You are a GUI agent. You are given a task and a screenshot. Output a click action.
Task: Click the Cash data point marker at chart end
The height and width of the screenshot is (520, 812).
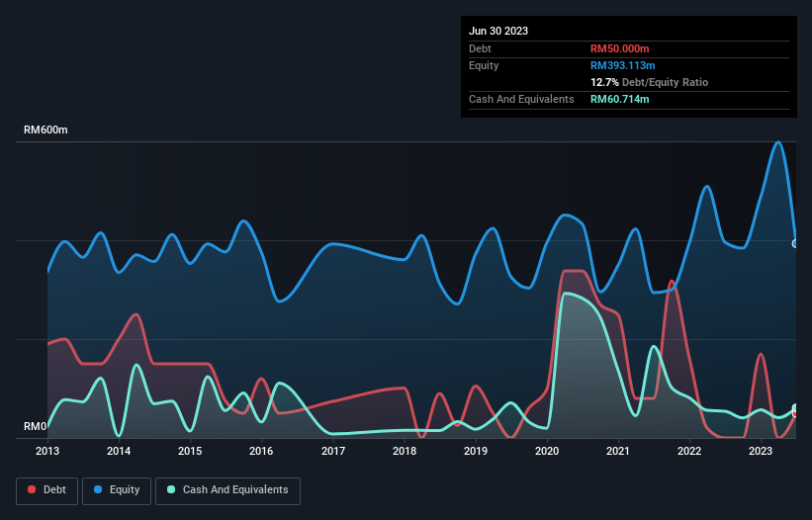pyautogui.click(x=795, y=407)
